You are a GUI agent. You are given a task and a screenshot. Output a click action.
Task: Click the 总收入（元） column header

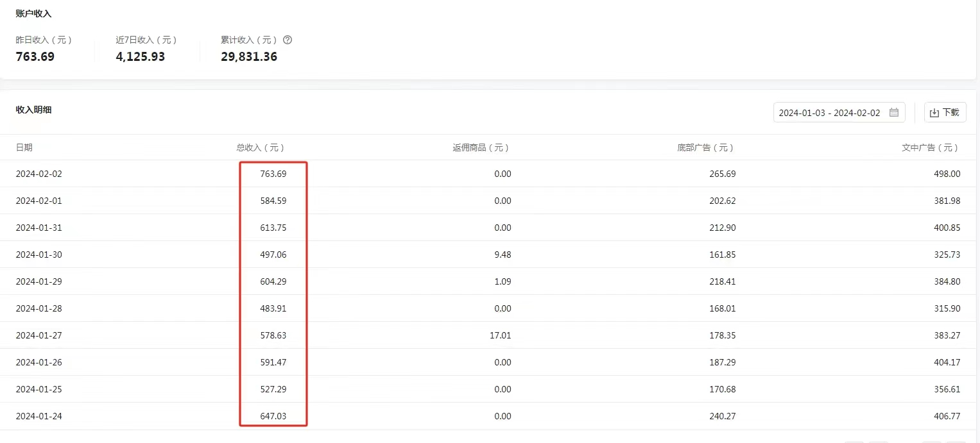coord(261,147)
